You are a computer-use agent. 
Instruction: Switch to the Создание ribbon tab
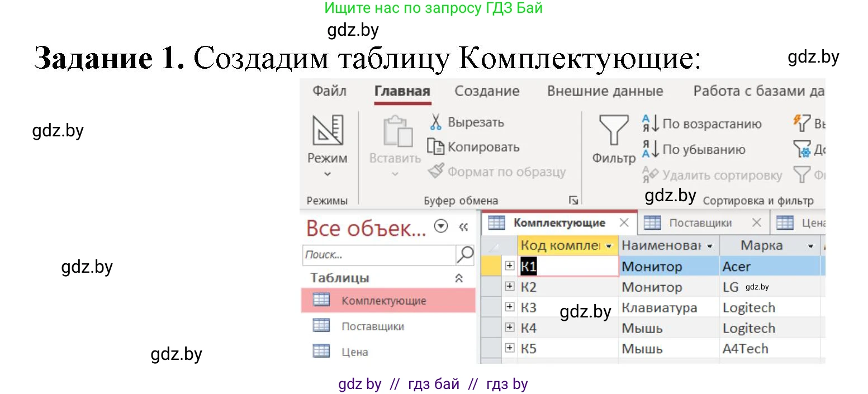point(486,91)
